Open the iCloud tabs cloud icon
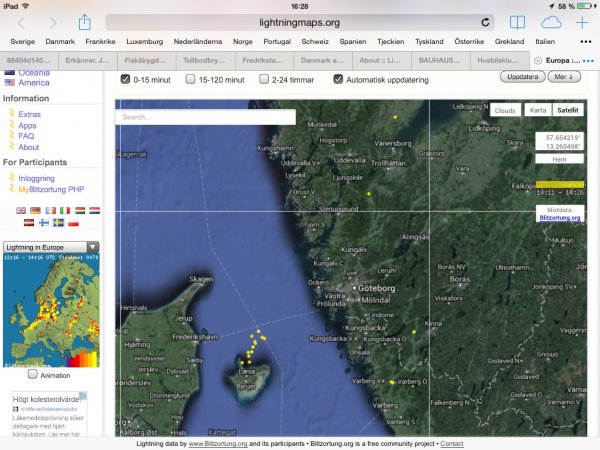 (x=551, y=22)
